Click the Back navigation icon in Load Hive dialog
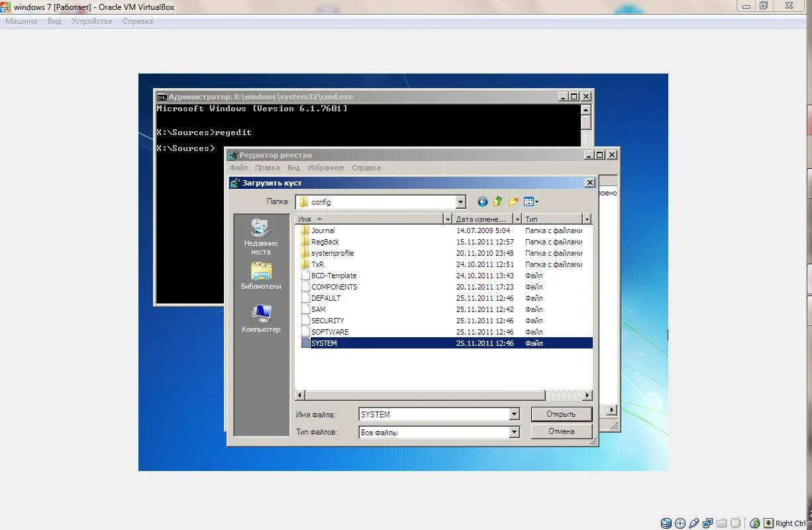 tap(482, 202)
